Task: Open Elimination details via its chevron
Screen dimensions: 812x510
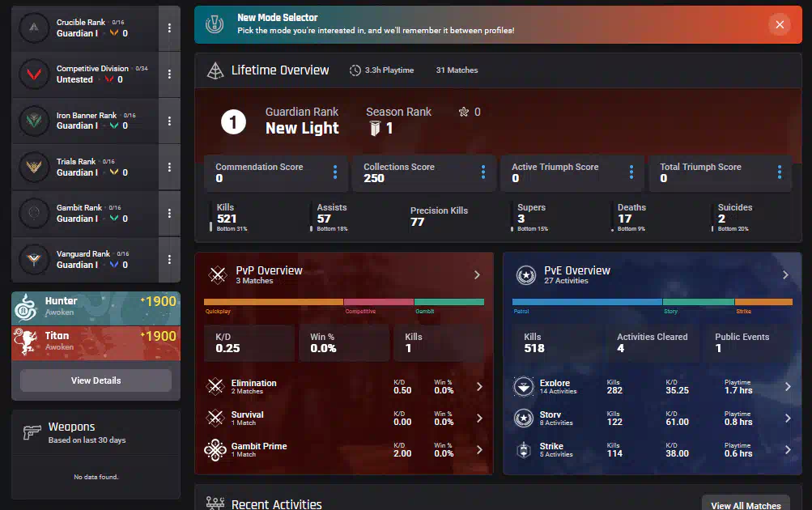Action: 479,386
